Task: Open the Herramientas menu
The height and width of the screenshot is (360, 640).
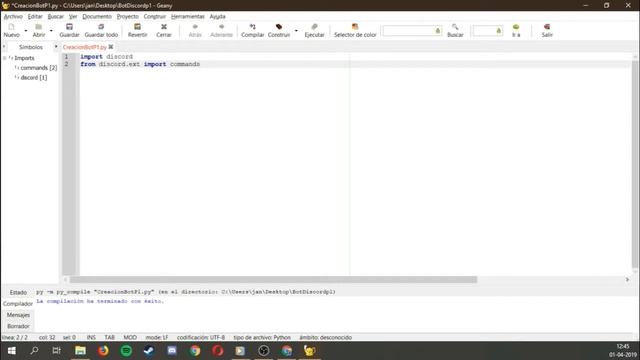Action: (x=187, y=16)
